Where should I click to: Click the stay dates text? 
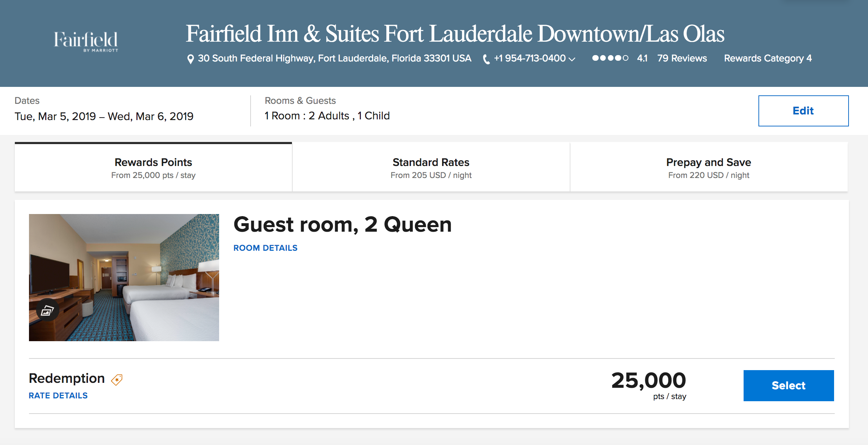[x=104, y=116]
